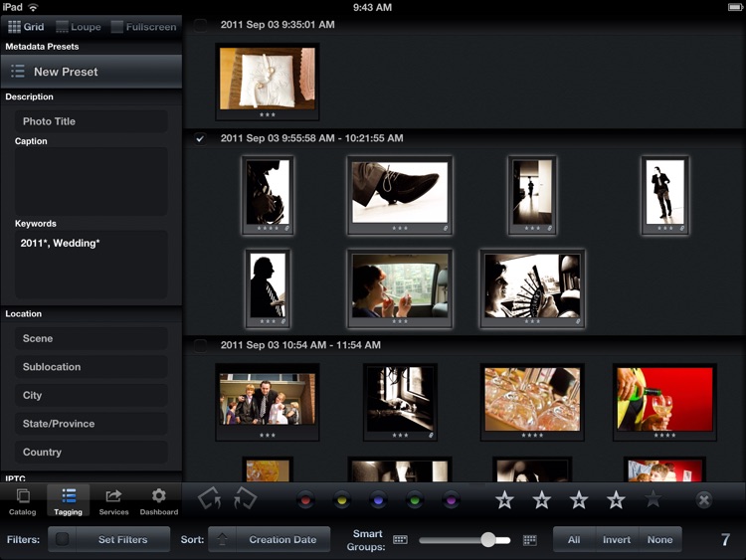
Task: Click the 10:54 AM - 11:54 AM group header
Action: coord(300,345)
